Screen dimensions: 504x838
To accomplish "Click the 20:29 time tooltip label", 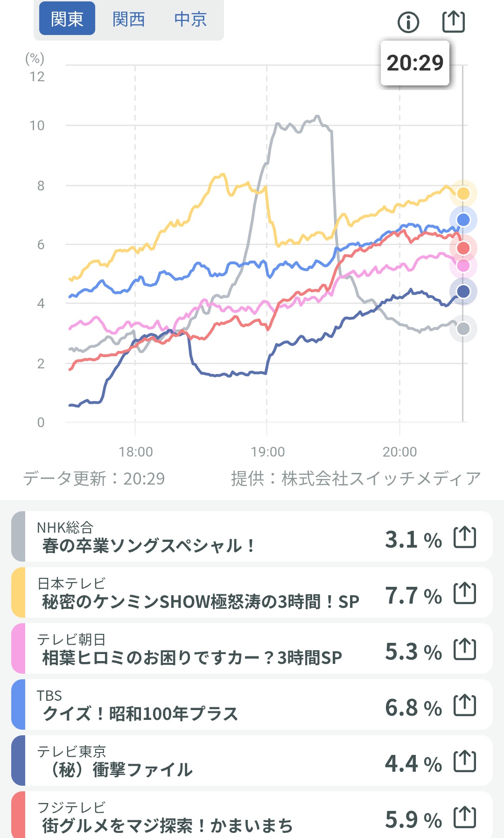I will pos(415,63).
